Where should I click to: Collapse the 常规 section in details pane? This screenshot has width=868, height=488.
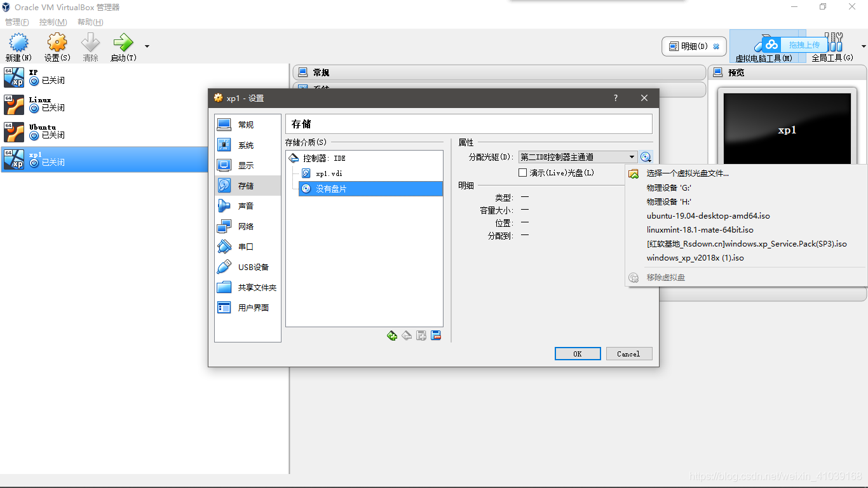click(x=499, y=72)
